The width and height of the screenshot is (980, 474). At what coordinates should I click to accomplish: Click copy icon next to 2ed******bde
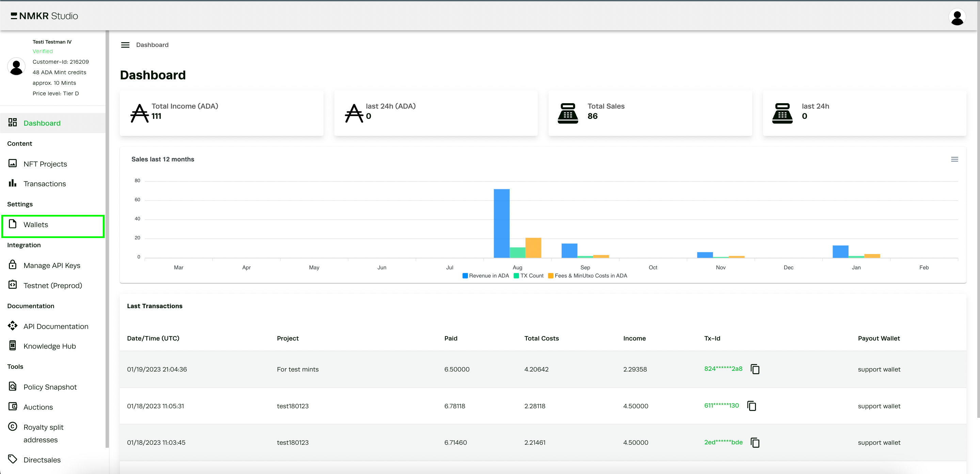coord(755,442)
